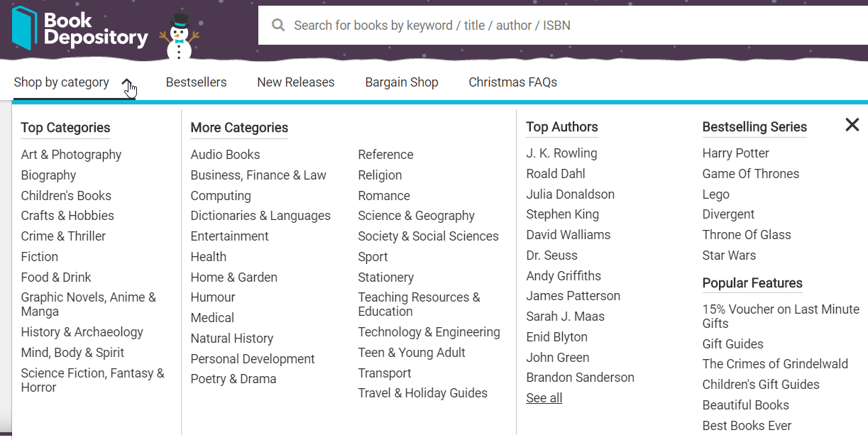Viewport: 868px width, 440px height.
Task: Collapse the Shop by category chevron
Action: [x=127, y=83]
